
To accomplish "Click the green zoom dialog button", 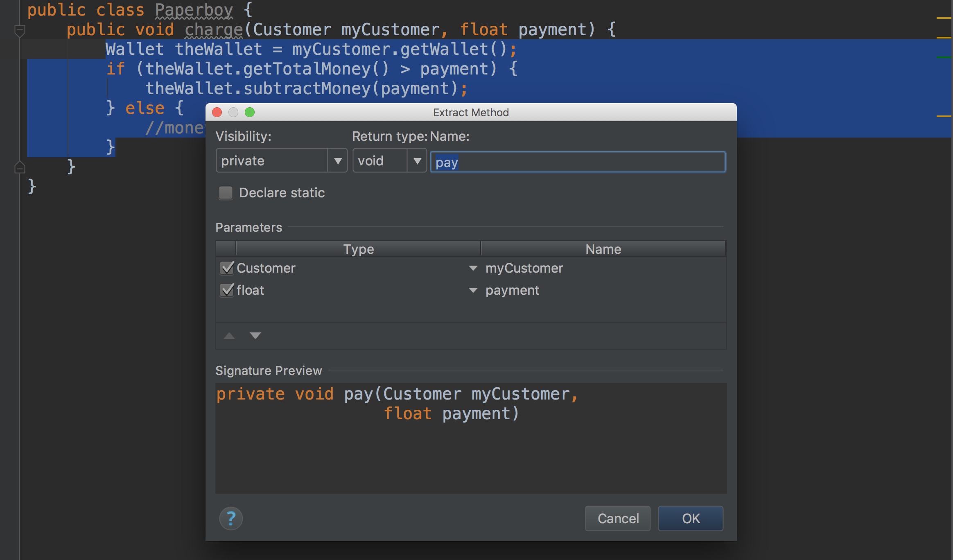I will 250,112.
